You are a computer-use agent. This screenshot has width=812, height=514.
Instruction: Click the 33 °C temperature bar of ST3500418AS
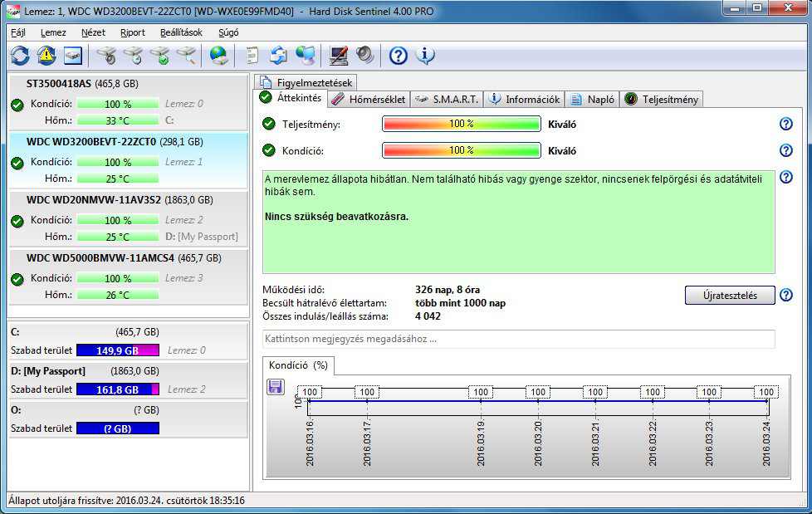click(x=118, y=120)
